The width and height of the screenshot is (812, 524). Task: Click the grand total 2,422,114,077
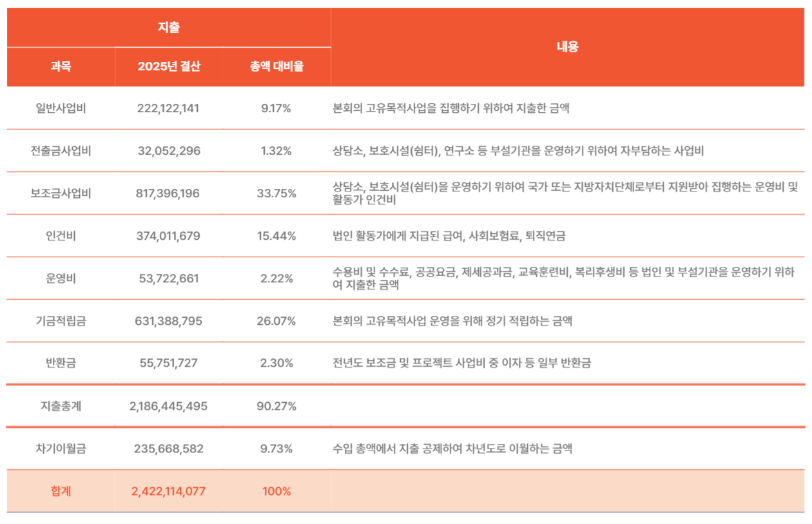[168, 491]
